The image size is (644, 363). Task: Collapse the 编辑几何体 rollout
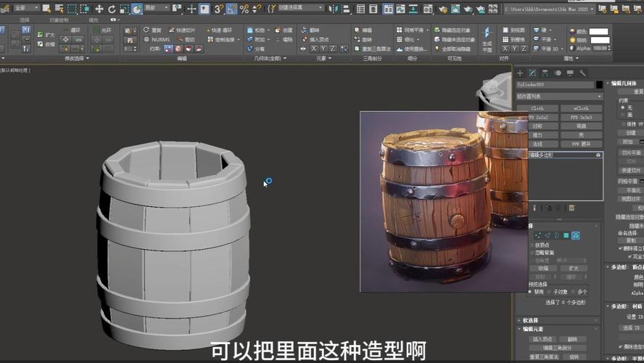624,83
